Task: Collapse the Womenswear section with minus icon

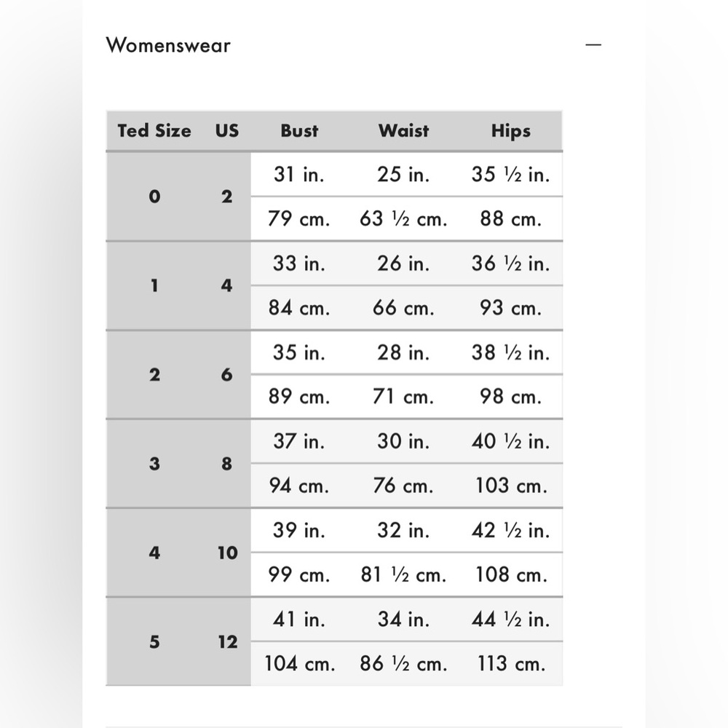Action: pyautogui.click(x=593, y=45)
